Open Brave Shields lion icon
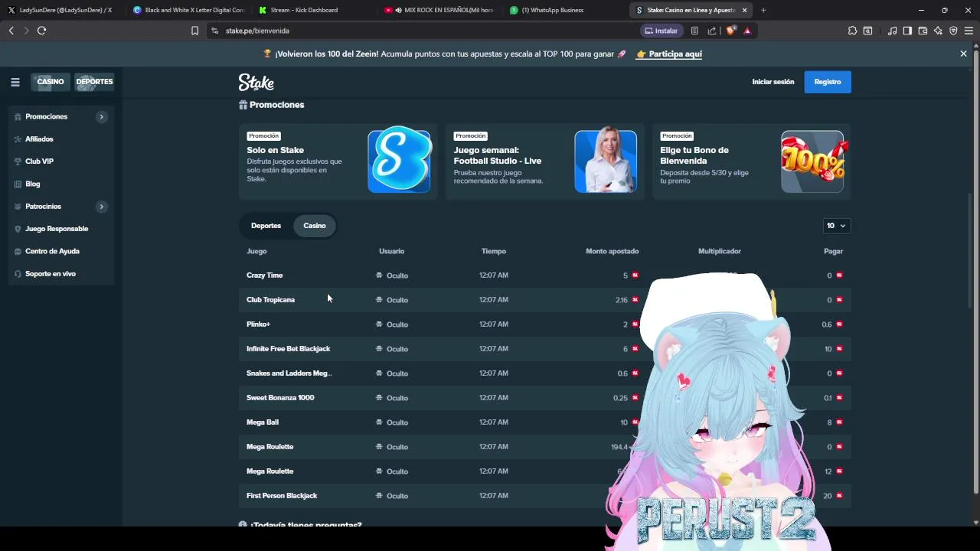Viewport: 980px width, 551px height. click(730, 31)
